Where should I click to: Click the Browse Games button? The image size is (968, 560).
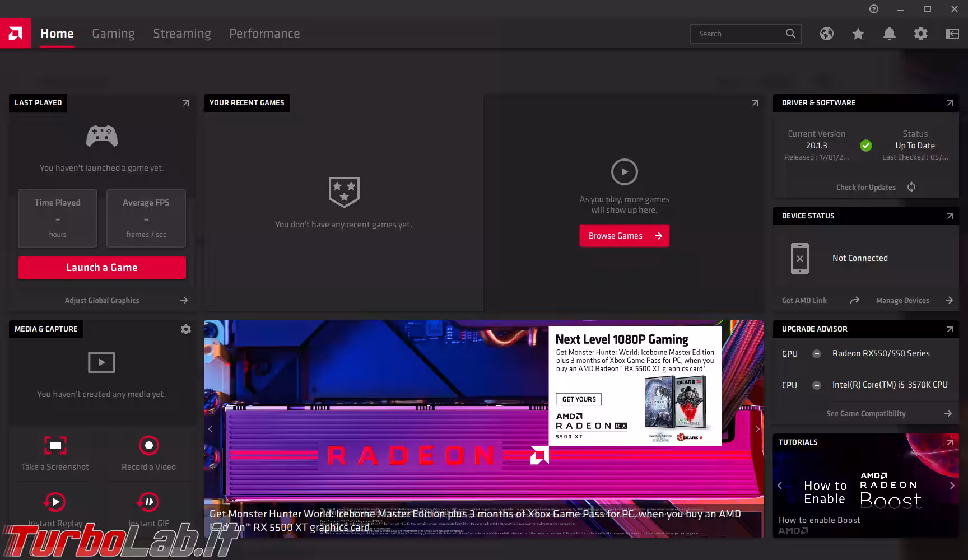(x=624, y=236)
